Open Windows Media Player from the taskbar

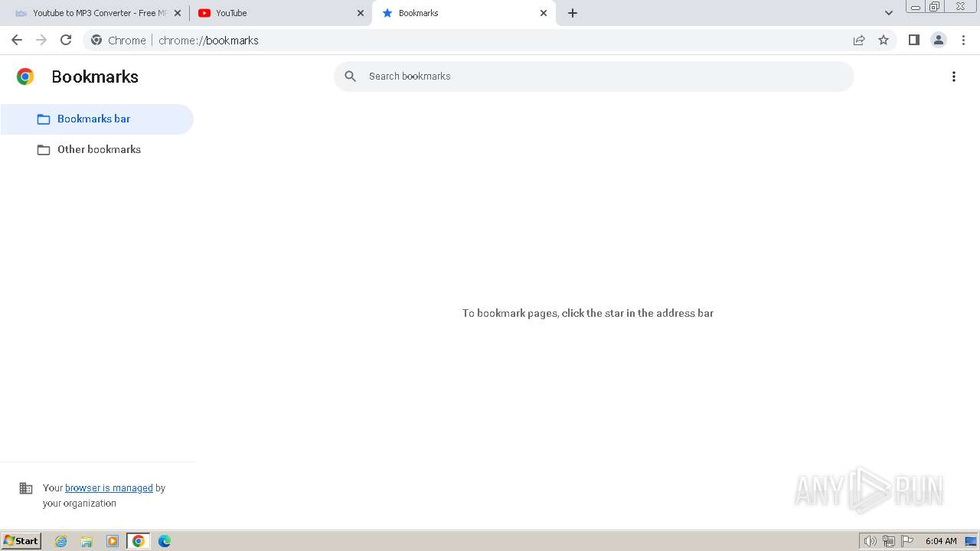click(x=113, y=541)
